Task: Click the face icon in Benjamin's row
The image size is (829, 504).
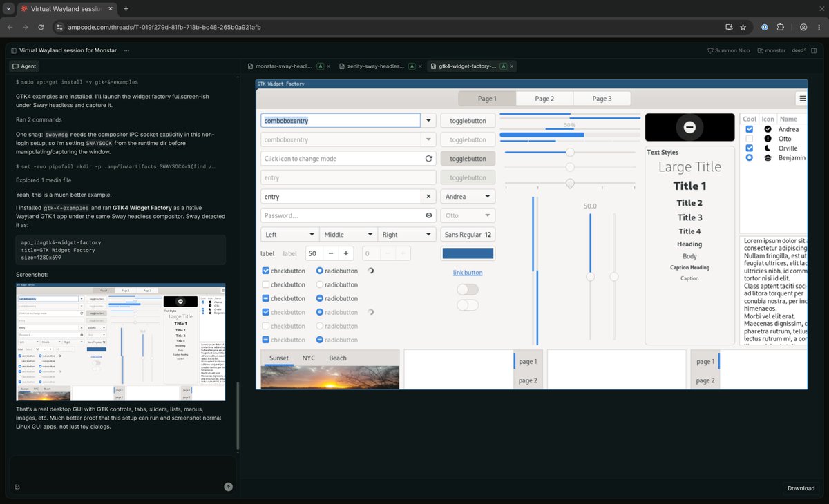Action: pos(768,158)
